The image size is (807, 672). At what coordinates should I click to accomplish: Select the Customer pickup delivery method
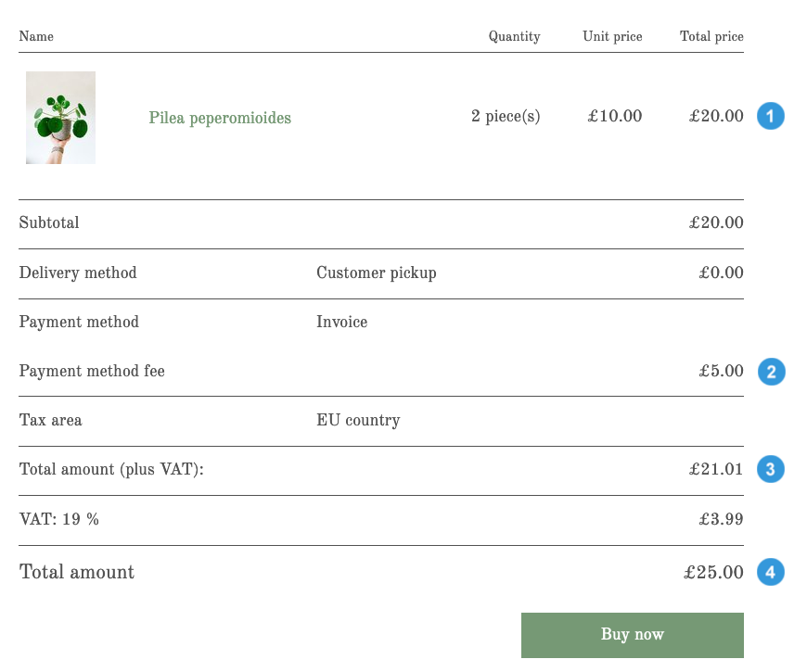pos(376,273)
